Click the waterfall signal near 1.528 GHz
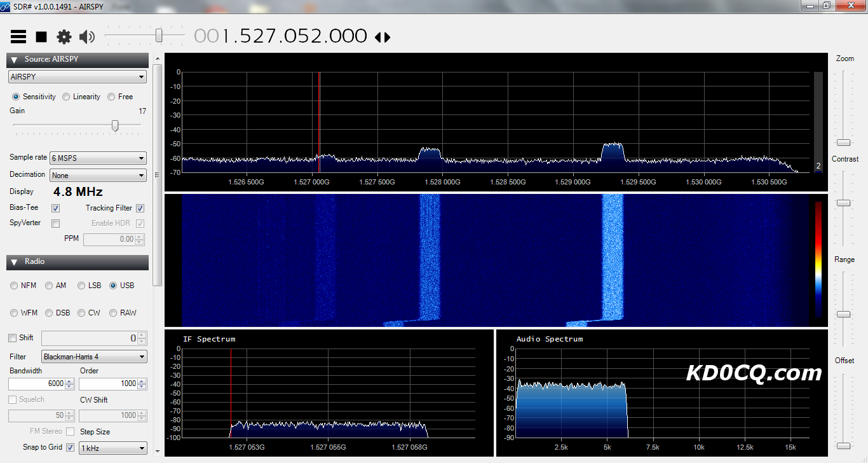The image size is (868, 463). pos(430,258)
